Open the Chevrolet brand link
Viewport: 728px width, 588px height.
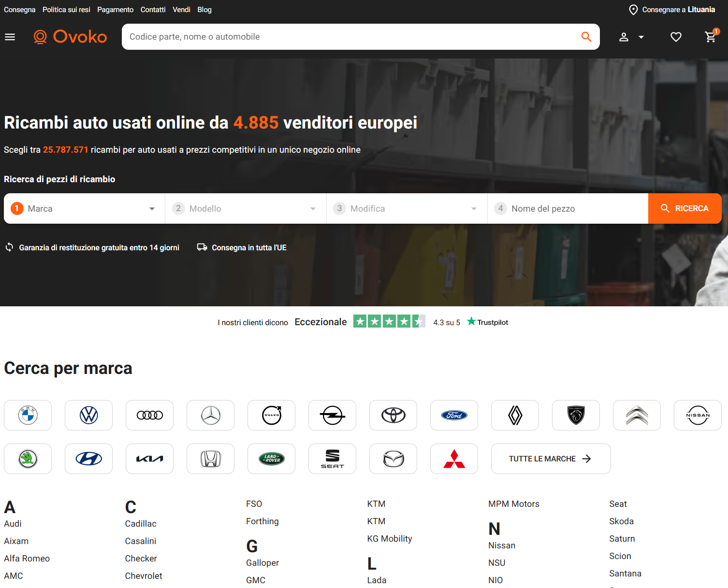coord(144,576)
